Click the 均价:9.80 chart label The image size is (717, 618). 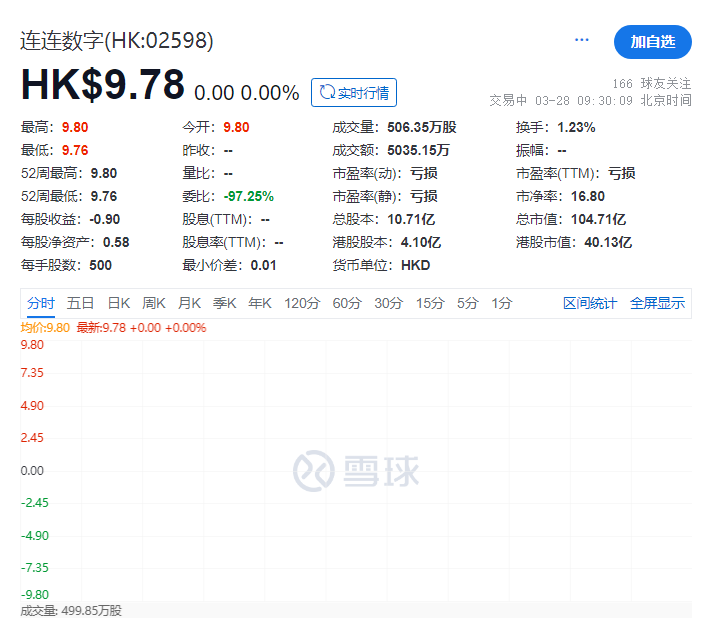(45, 328)
